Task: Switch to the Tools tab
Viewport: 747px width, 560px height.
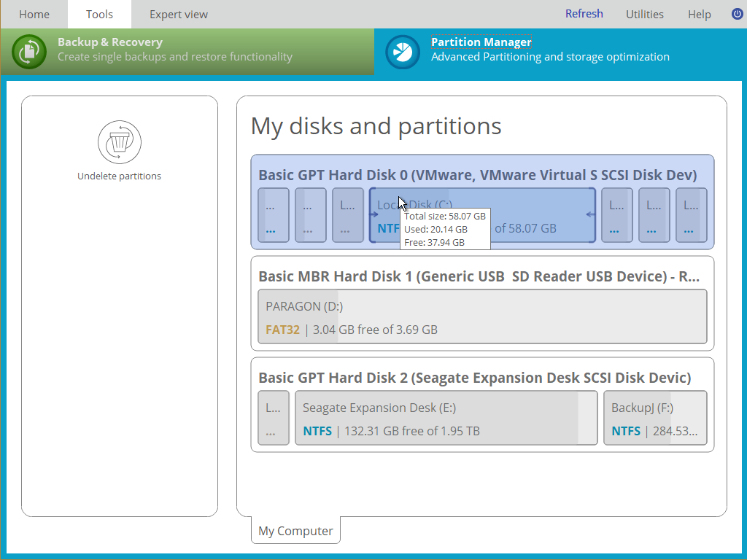Action: 99,15
